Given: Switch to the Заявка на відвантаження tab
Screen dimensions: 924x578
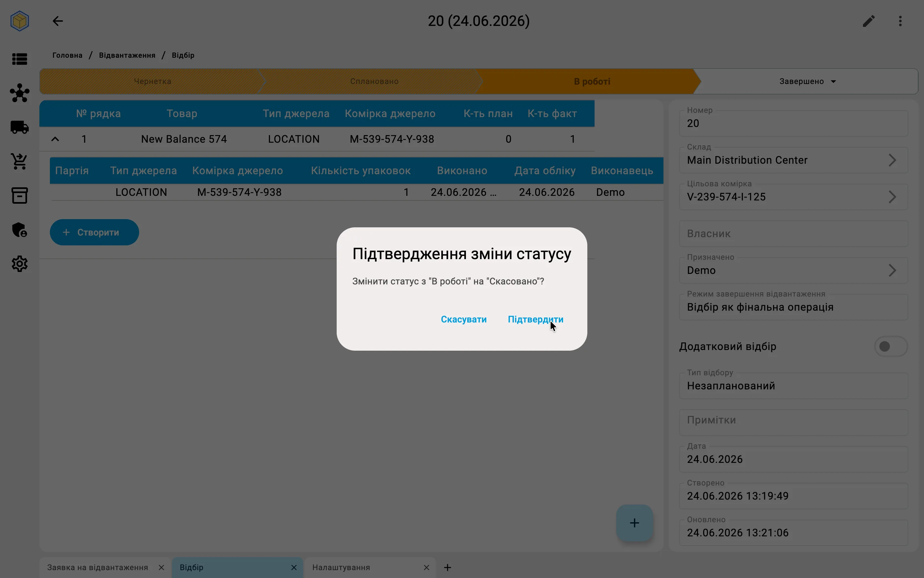Looking at the screenshot, I should click(x=97, y=568).
